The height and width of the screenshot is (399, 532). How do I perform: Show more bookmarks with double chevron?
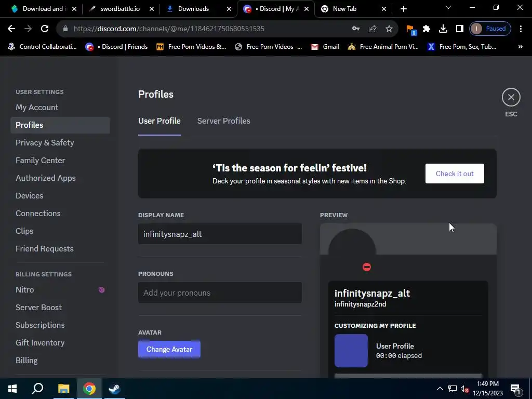521,47
